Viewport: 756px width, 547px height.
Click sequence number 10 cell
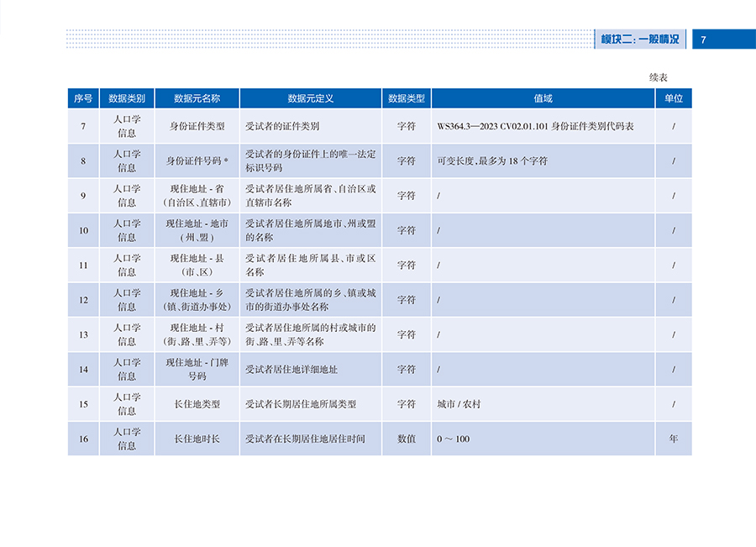point(83,230)
